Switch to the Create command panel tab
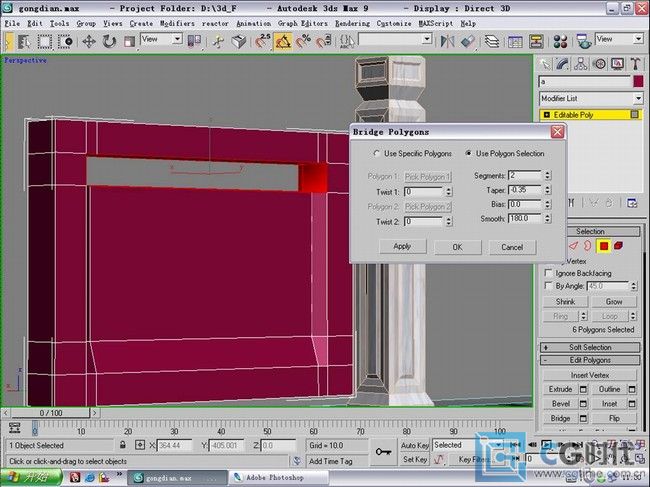Screen dimensions: 650x487 point(544,64)
